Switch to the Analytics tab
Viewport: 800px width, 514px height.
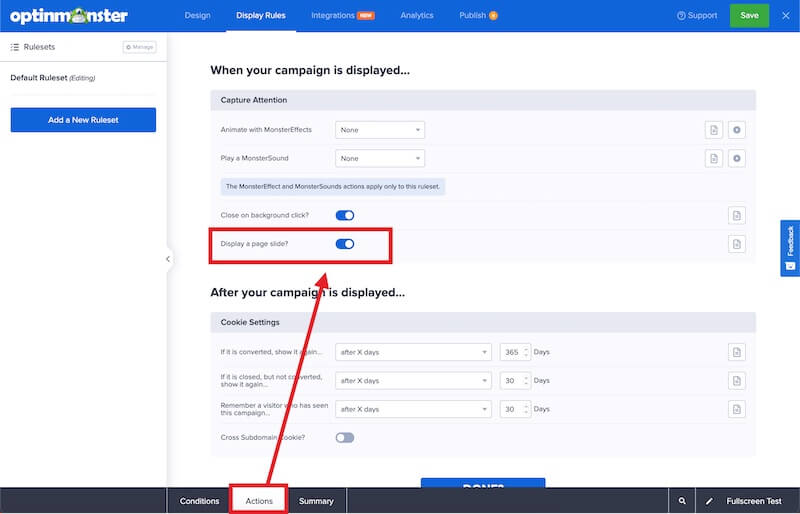pos(417,16)
